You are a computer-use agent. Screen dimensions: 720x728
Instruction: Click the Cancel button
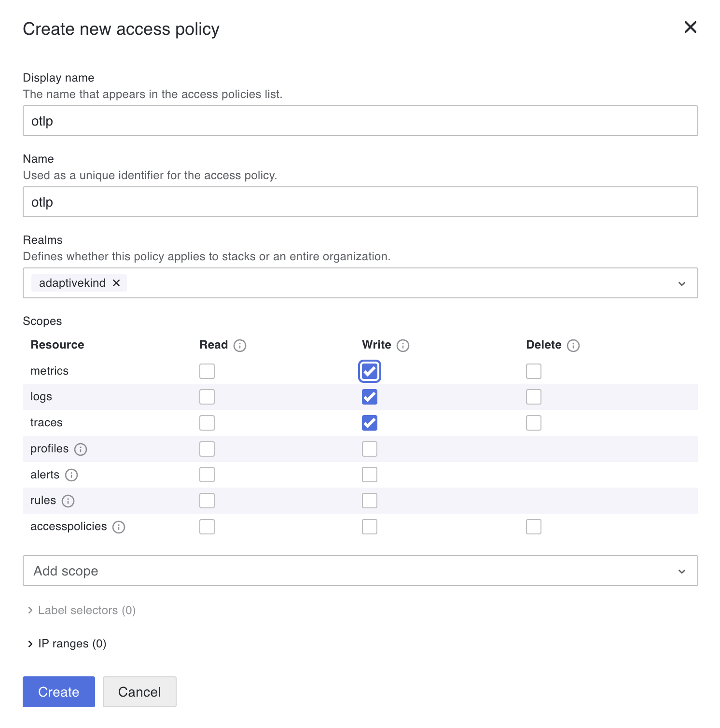tap(139, 692)
